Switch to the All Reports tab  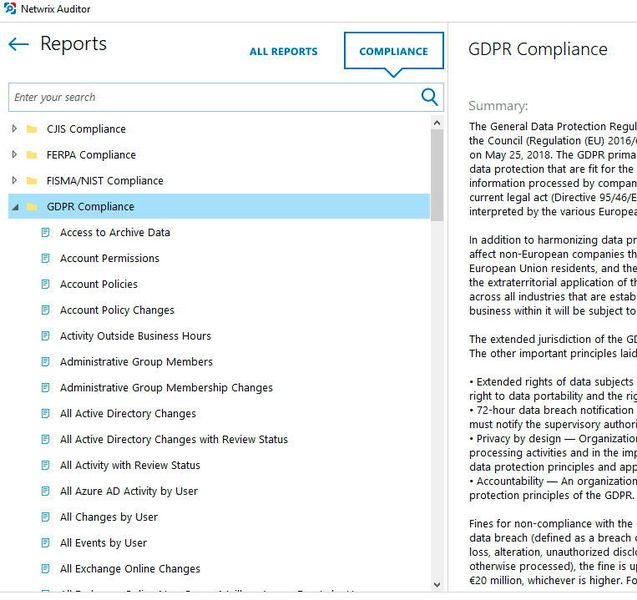[284, 52]
